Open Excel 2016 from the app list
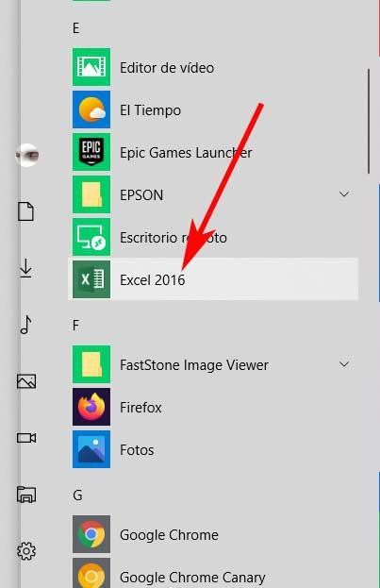 (213, 279)
